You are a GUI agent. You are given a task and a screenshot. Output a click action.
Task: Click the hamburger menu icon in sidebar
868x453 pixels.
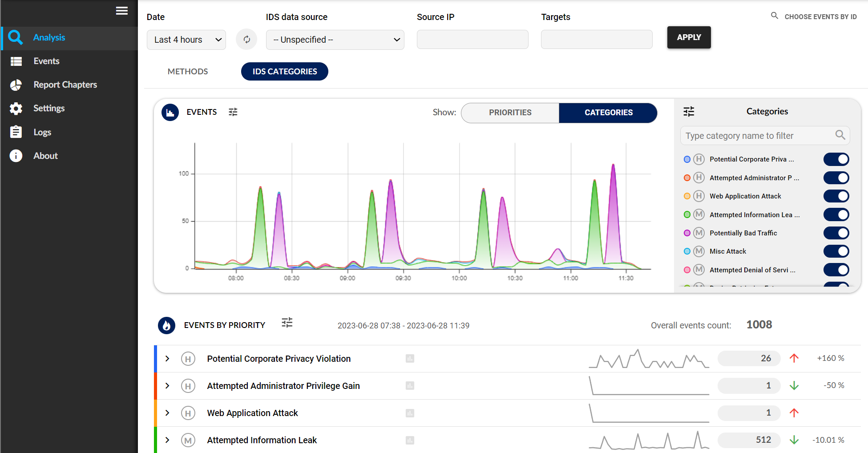(121, 11)
